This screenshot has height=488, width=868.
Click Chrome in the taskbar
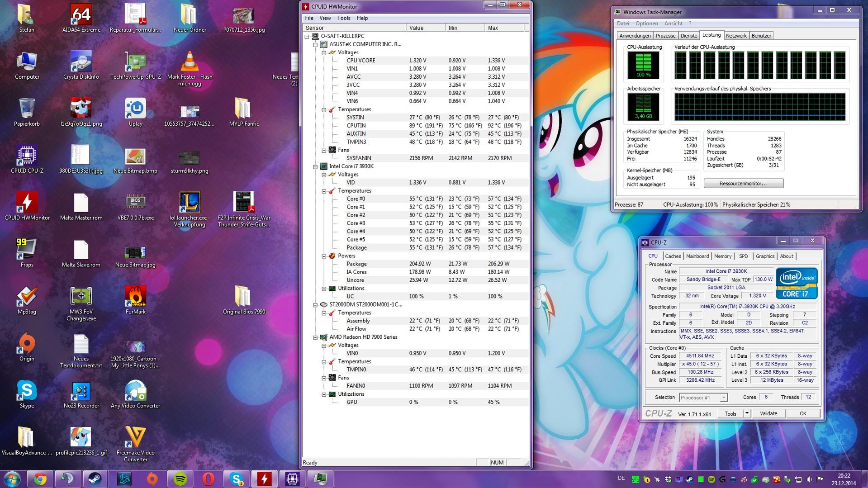coord(40,479)
